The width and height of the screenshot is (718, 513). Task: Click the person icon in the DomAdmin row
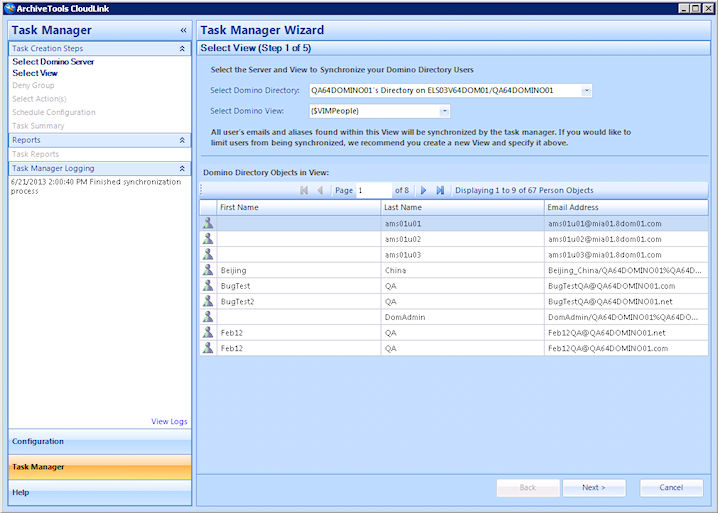[208, 317]
